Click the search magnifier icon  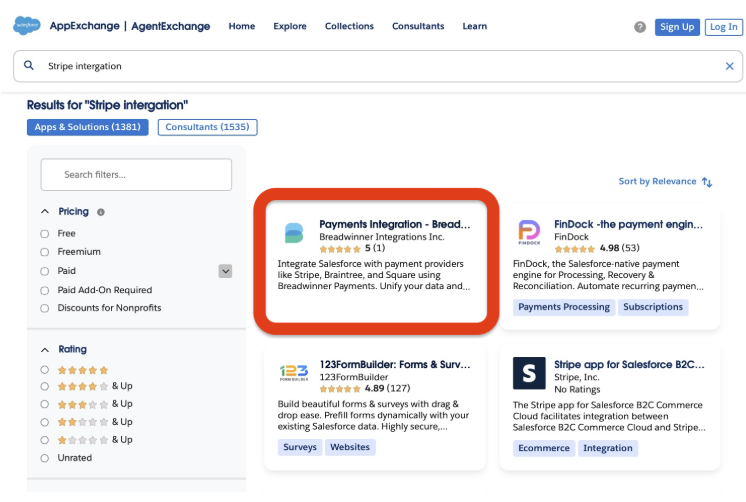point(29,66)
